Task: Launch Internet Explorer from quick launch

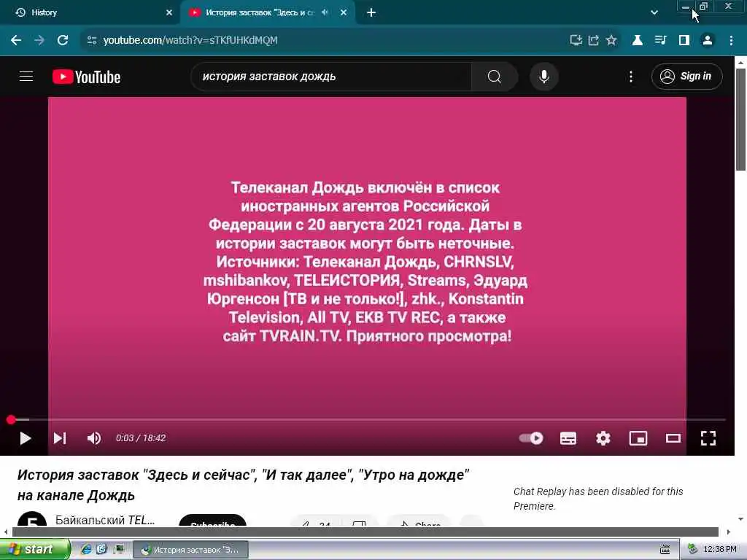Action: [86, 550]
